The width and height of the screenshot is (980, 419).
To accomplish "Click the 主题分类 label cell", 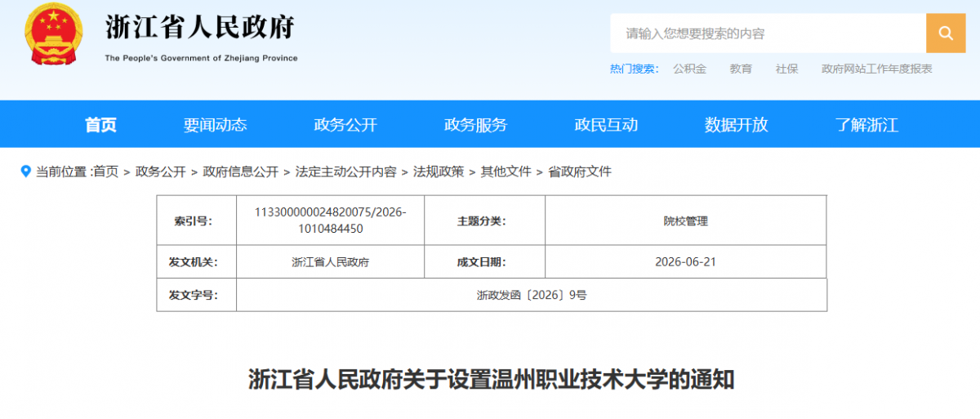I will point(485,221).
